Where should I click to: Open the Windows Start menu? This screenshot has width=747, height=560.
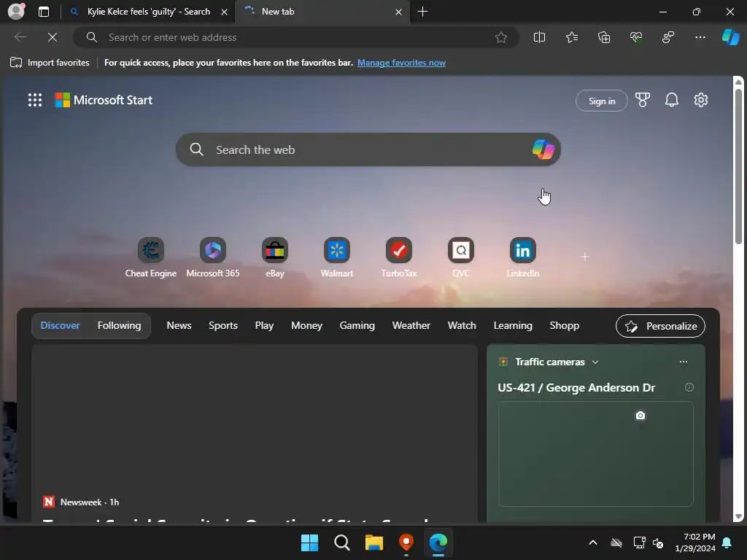click(309, 542)
